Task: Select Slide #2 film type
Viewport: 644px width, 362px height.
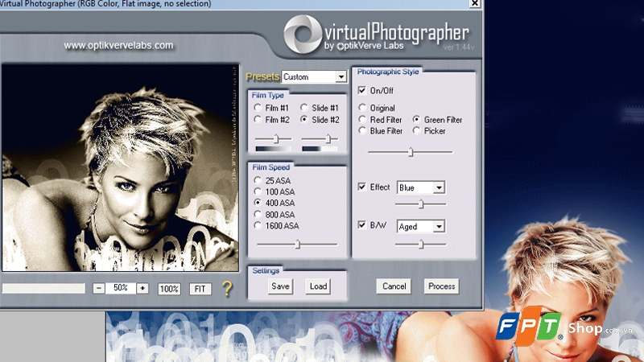Action: click(304, 119)
